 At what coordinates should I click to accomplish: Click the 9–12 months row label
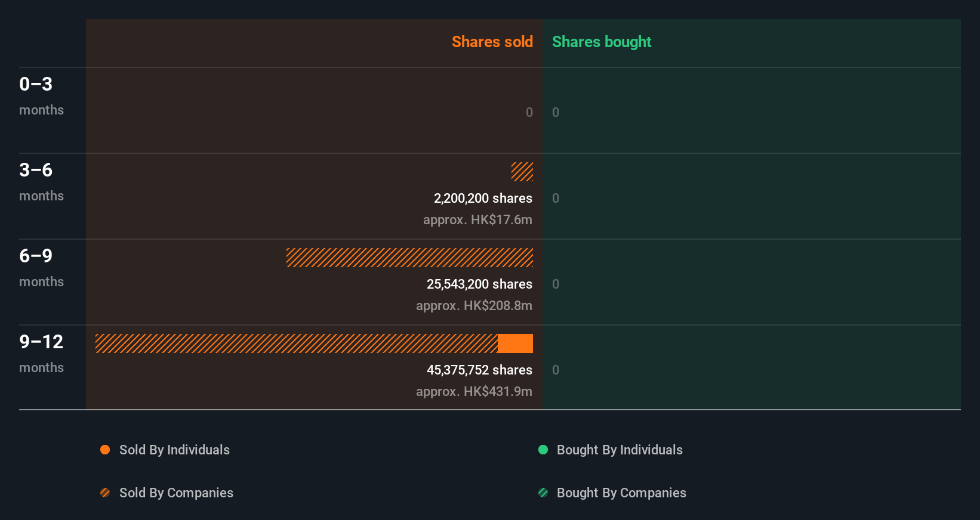pos(41,353)
